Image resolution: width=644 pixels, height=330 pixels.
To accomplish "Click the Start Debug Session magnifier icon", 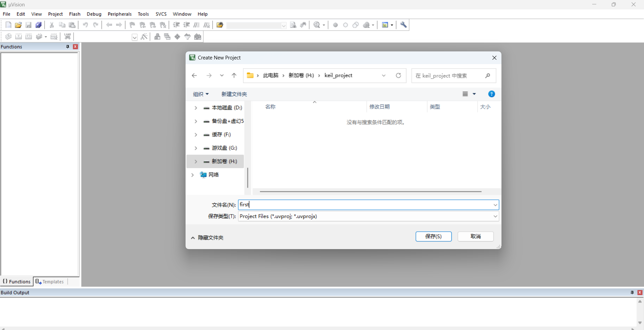I will (317, 25).
